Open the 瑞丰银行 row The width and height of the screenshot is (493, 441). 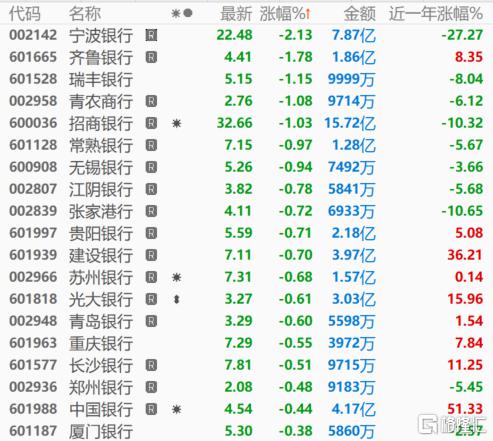pyautogui.click(x=246, y=79)
